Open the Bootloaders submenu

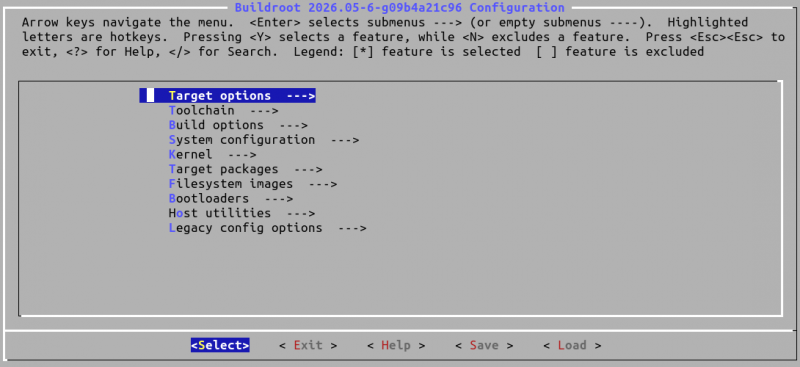coord(231,199)
